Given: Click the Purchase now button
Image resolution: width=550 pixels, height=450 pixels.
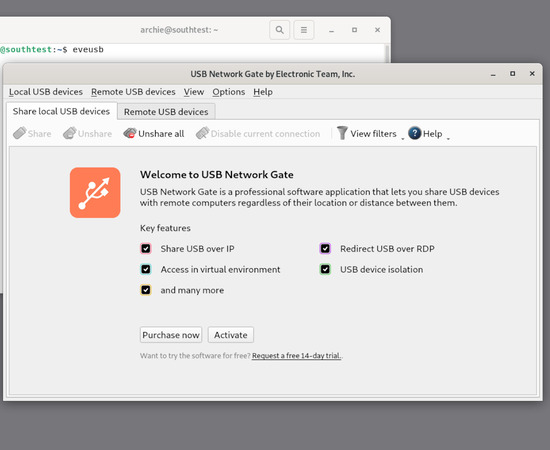Looking at the screenshot, I should 171,335.
